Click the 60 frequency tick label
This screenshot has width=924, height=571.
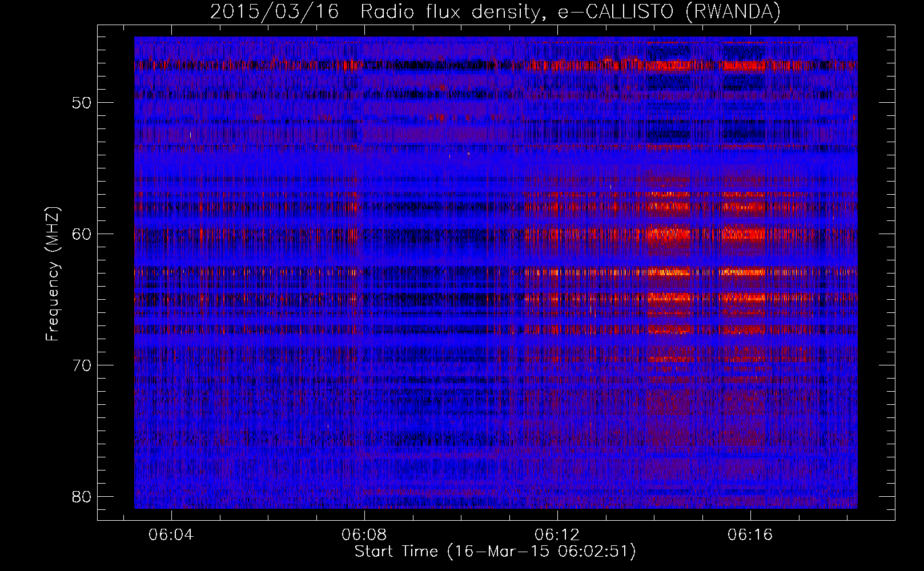click(x=82, y=235)
